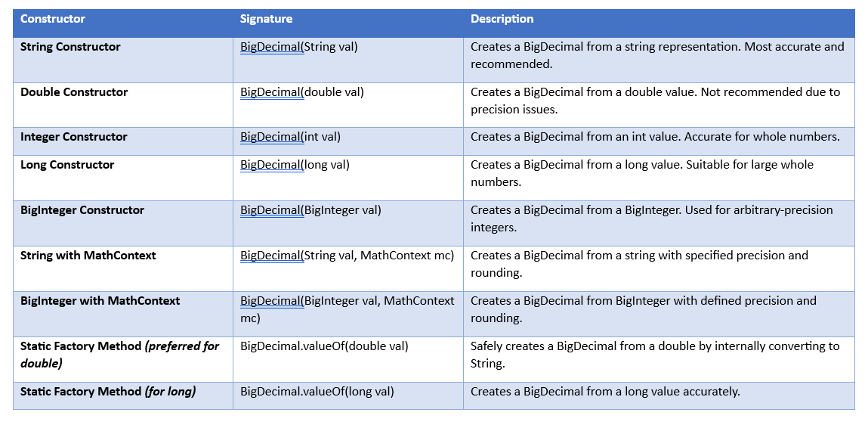Click the BigDecimal(int val) signature
Image resolution: width=868 pixels, height=431 pixels.
(x=290, y=137)
